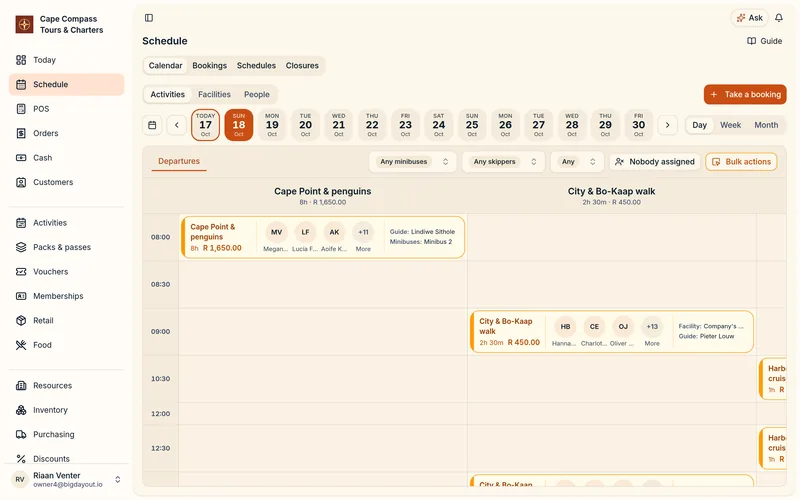Open Any skippers dropdown
Image resolution: width=800 pixels, height=500 pixels.
[504, 162]
